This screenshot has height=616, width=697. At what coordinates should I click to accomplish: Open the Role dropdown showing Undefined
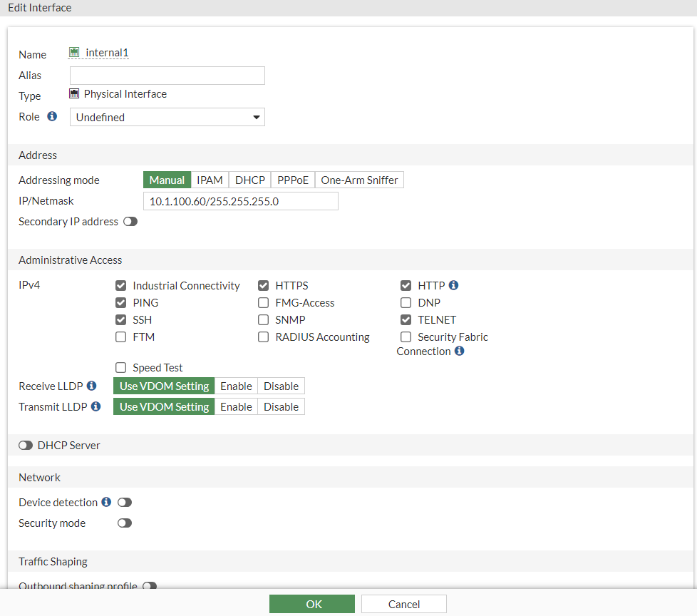(x=167, y=116)
